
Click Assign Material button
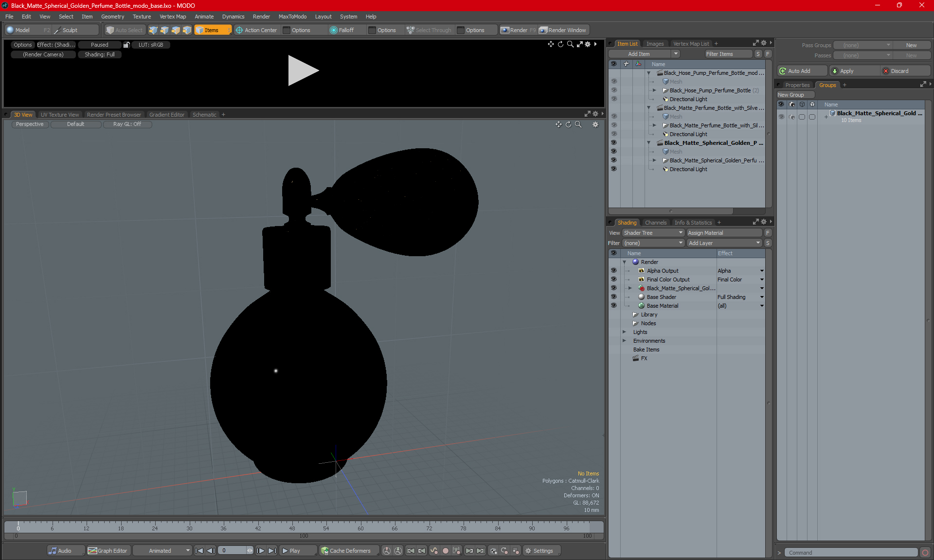point(724,233)
